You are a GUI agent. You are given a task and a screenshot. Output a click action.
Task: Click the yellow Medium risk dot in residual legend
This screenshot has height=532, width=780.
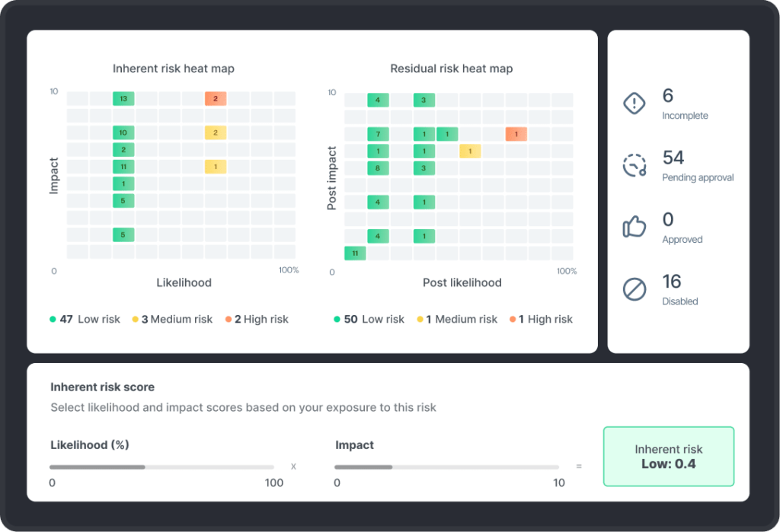pos(420,320)
